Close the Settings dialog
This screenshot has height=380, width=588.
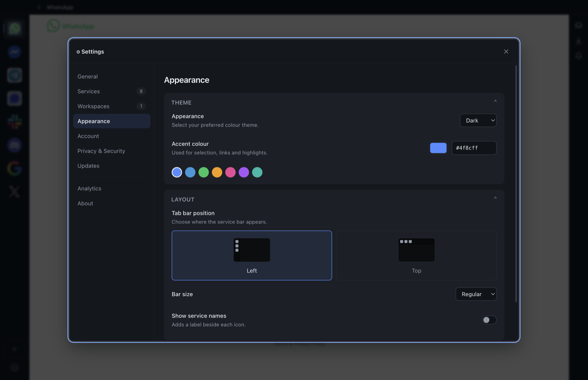pyautogui.click(x=506, y=51)
